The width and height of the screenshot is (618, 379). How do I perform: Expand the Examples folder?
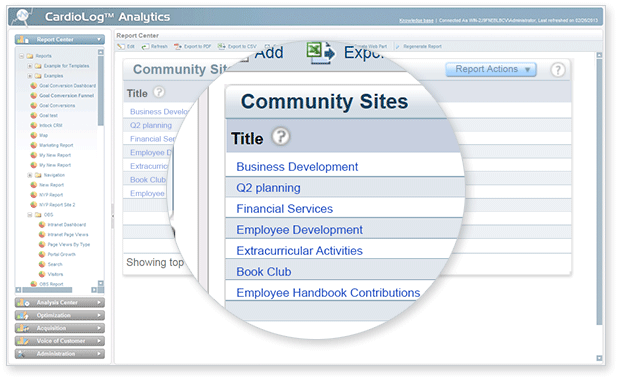(x=30, y=76)
